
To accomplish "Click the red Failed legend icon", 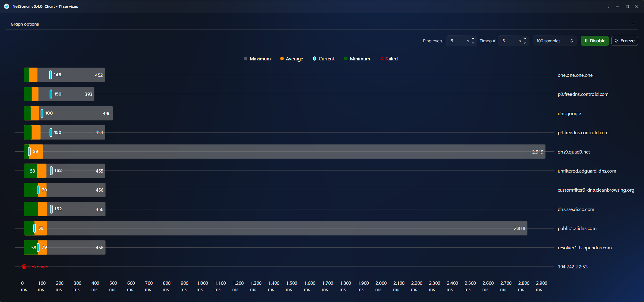I will pos(381,59).
